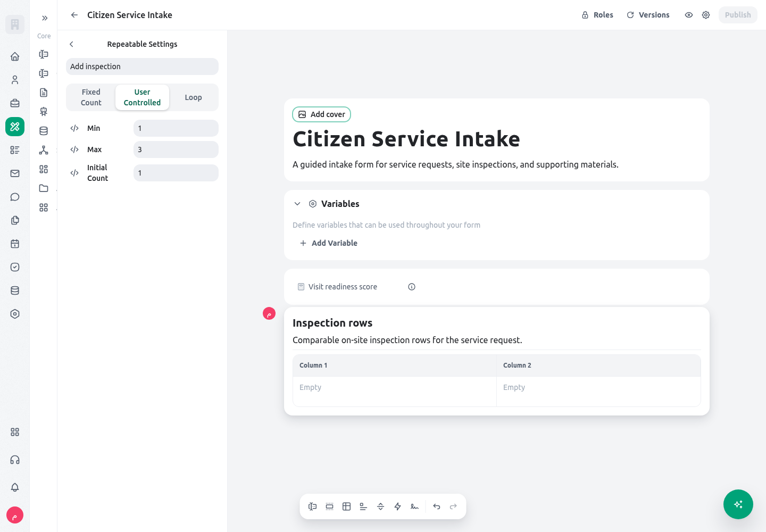Screen dimensions: 766x532
Task: Toggle expression mode for the Max setting
Action: click(74, 149)
